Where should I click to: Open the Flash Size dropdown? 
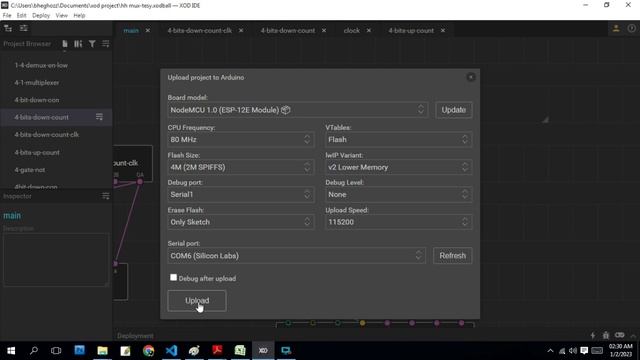(x=240, y=167)
